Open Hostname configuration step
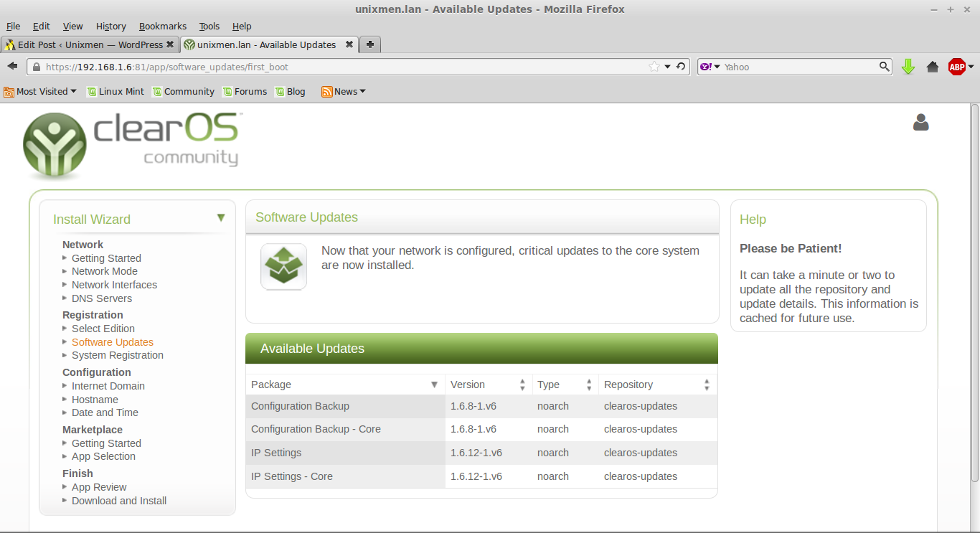This screenshot has width=980, height=533. tap(95, 400)
